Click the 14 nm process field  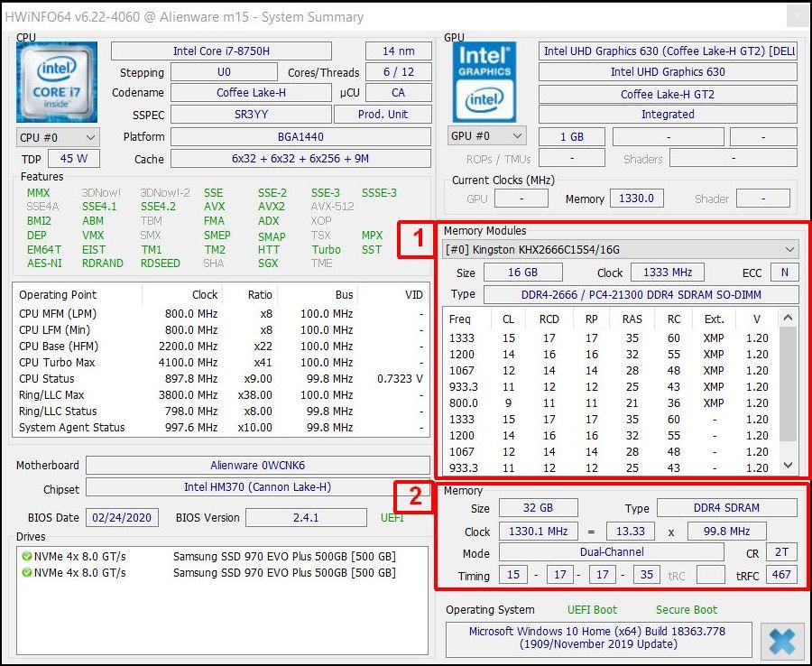(398, 51)
